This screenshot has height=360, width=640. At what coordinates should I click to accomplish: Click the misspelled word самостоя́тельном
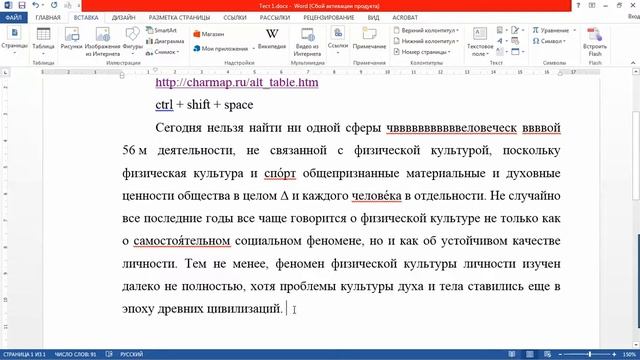click(182, 241)
